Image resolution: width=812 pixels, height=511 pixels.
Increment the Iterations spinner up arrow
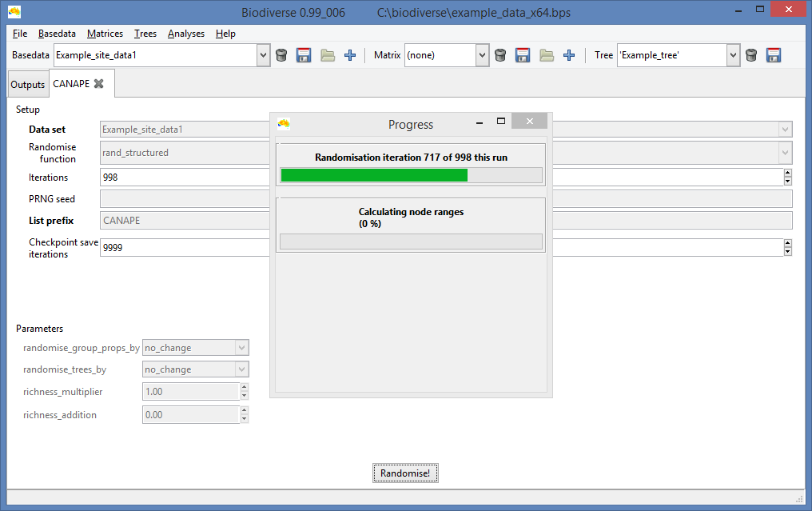coord(788,173)
